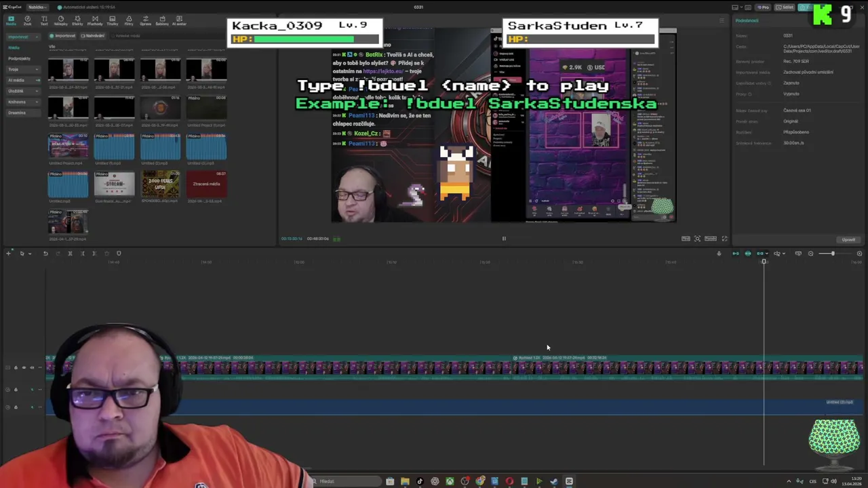Click the AI avatar icon

pos(179,20)
